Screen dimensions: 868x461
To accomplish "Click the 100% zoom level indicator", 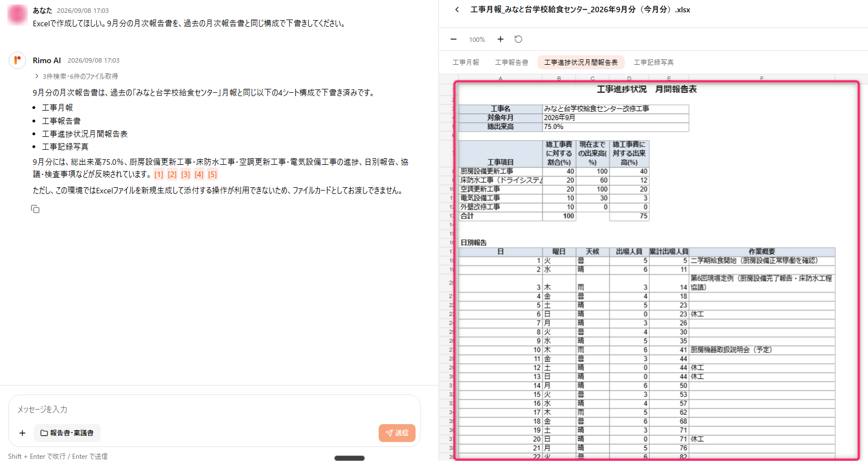I will [477, 40].
